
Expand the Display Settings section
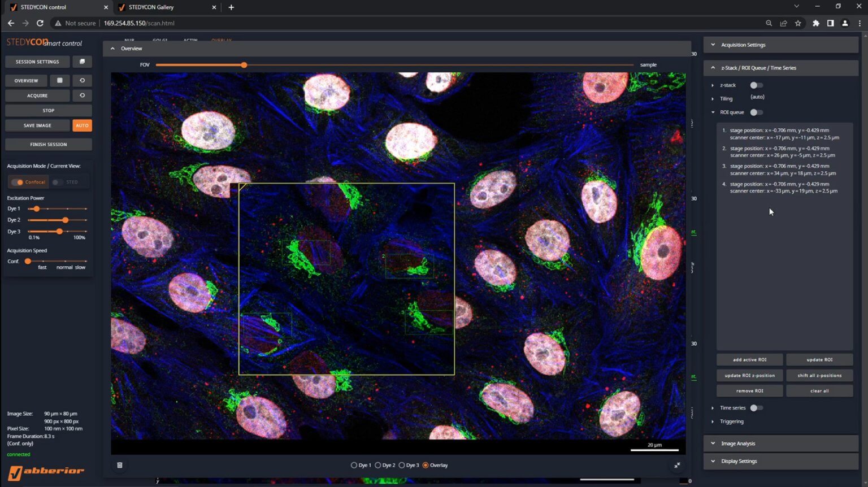739,461
